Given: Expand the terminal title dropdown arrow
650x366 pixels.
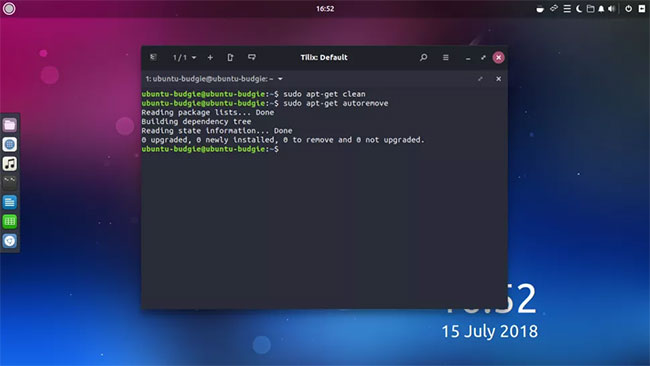Looking at the screenshot, I should coord(280,79).
